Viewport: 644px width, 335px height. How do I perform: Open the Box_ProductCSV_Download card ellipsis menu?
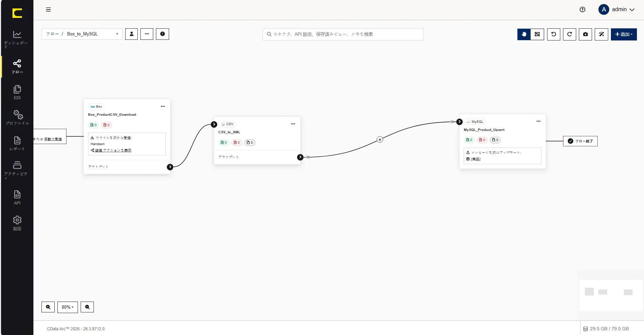tap(163, 107)
